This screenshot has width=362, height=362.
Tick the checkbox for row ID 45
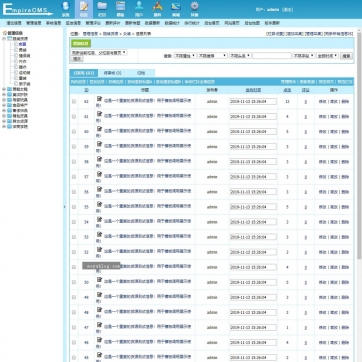point(74,358)
